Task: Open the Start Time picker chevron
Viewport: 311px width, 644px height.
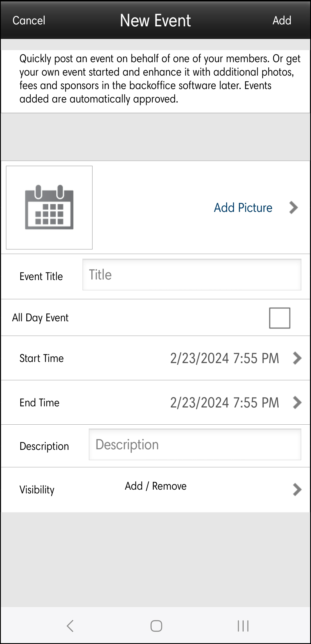Action: (297, 358)
